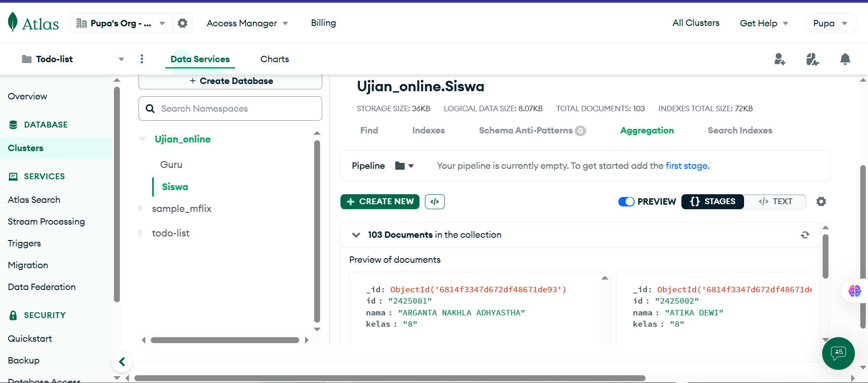This screenshot has width=868, height=383.
Task: Open the Access Manager dropdown
Action: (247, 23)
